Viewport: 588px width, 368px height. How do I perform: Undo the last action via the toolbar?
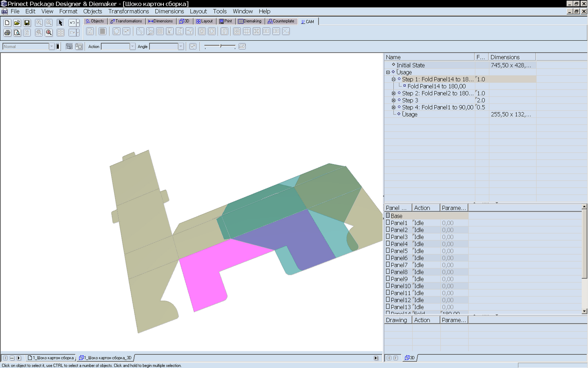[72, 23]
